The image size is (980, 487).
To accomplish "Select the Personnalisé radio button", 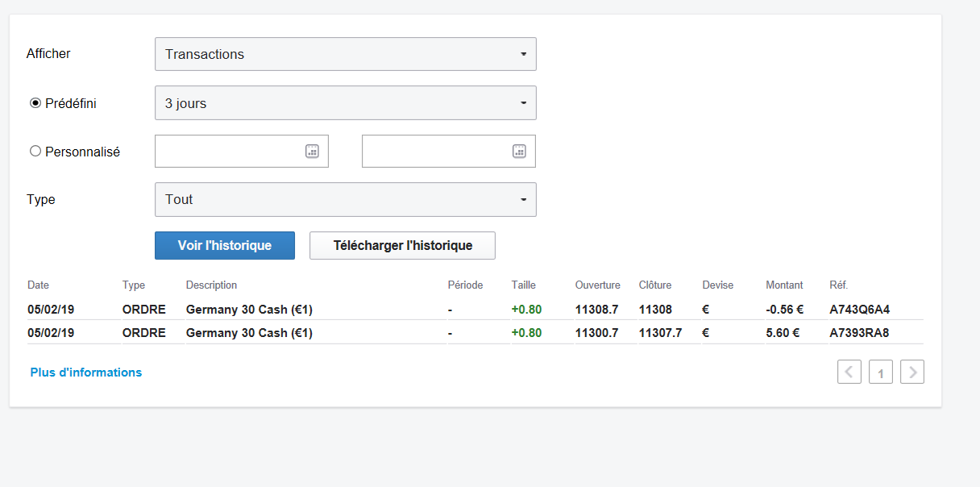I will tap(35, 151).
